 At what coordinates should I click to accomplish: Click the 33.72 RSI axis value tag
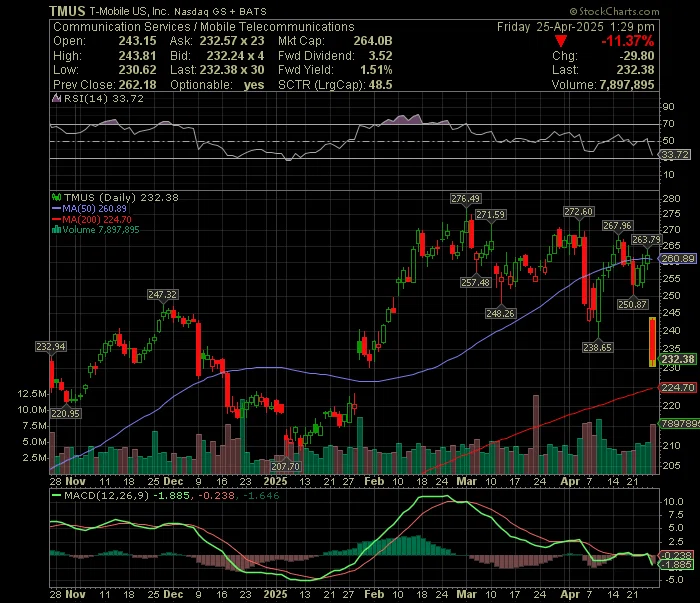(x=676, y=155)
